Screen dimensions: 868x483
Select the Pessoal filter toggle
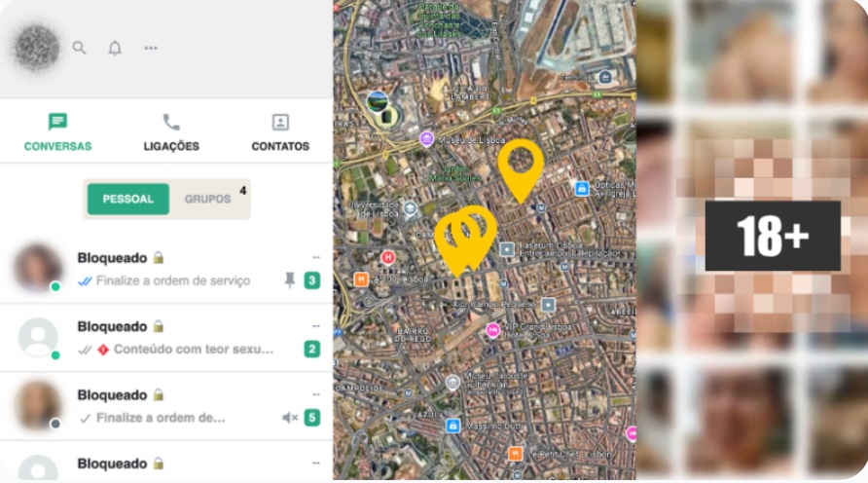click(128, 199)
